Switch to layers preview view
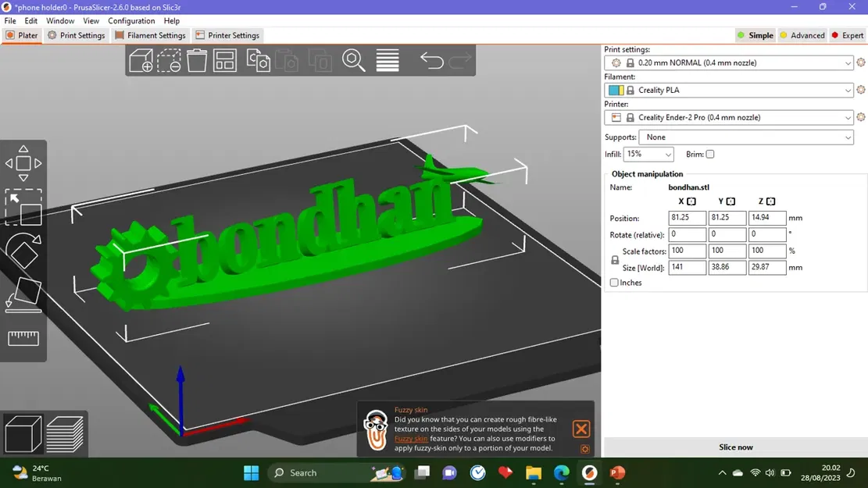The height and width of the screenshot is (488, 868). (65, 434)
